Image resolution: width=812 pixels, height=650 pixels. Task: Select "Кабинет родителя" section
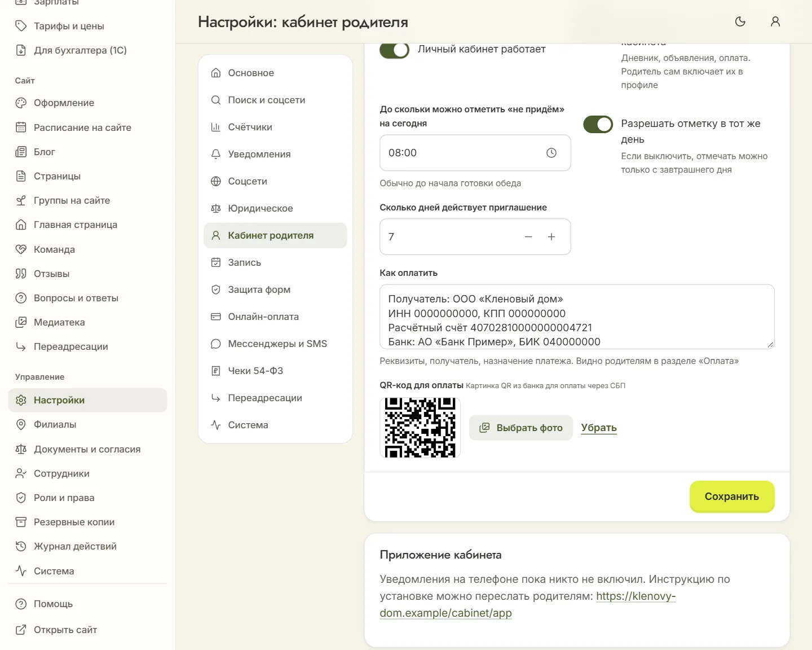[275, 235]
